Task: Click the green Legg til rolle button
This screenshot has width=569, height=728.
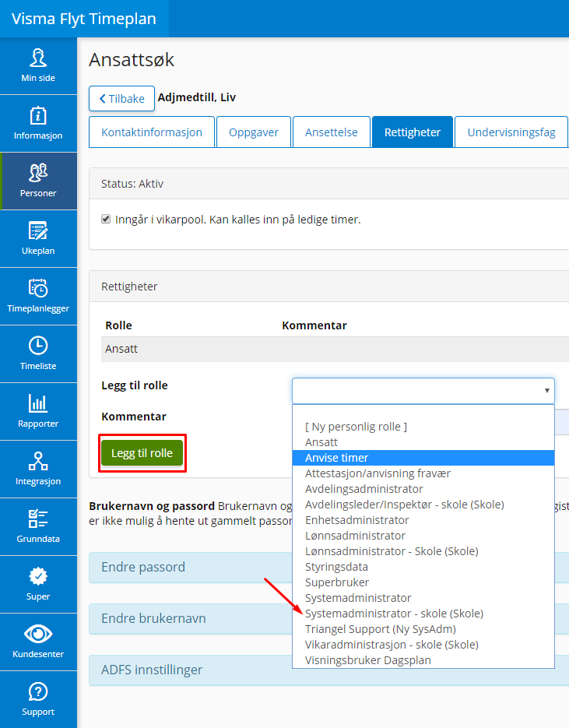Action: [x=142, y=453]
